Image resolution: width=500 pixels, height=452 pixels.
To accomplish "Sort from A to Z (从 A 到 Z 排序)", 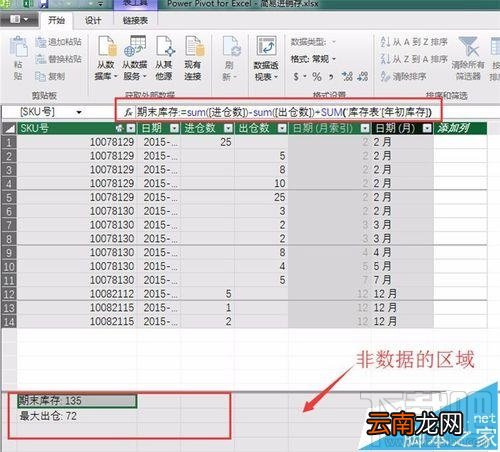I will click(414, 42).
